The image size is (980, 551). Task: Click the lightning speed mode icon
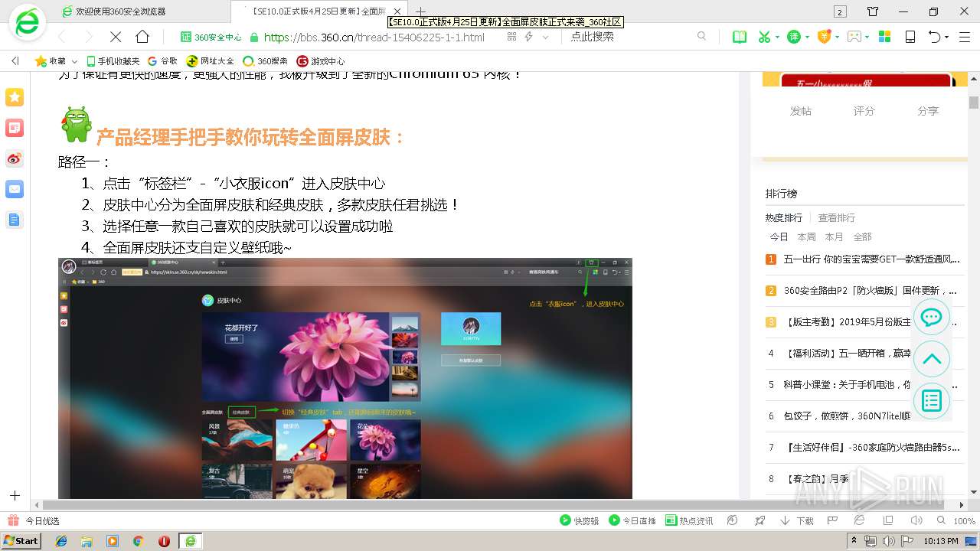(x=529, y=37)
